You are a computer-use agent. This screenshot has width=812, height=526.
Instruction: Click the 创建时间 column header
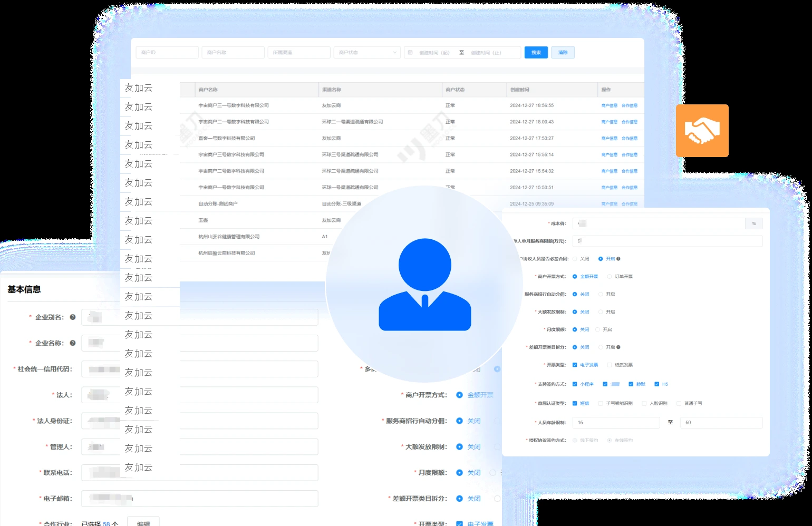tap(519, 90)
